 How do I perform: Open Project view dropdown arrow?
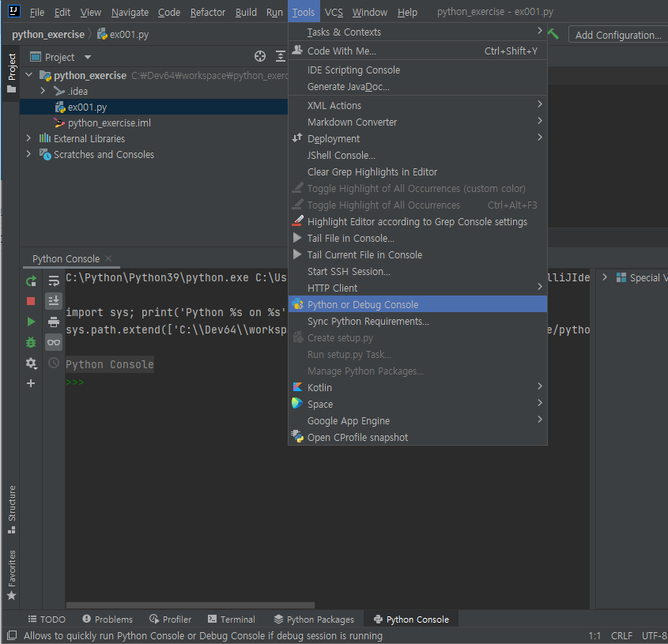point(88,57)
